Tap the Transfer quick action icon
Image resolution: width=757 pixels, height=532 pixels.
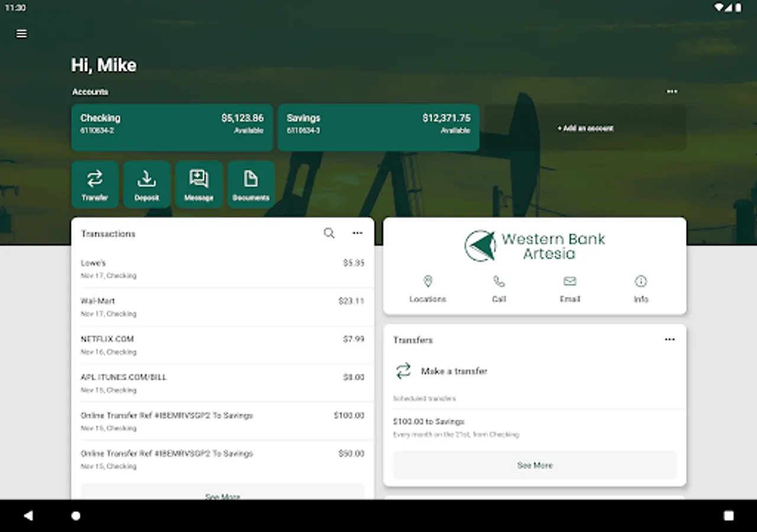[95, 184]
